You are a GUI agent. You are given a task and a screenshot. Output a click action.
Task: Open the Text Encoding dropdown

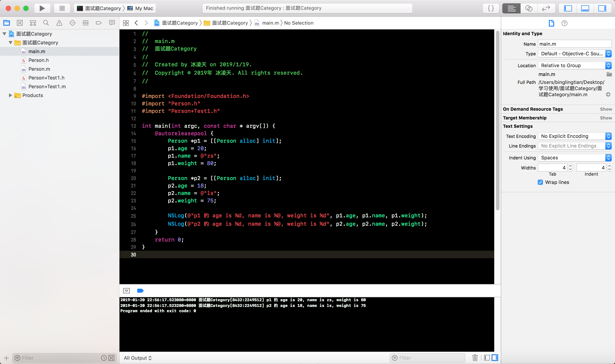point(574,136)
